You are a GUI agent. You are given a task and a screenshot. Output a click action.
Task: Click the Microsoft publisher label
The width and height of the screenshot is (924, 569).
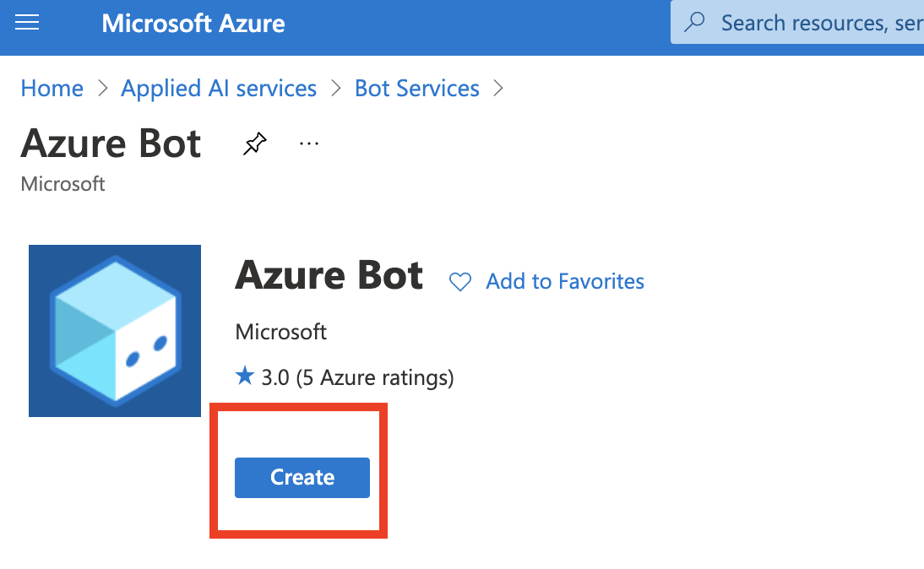coord(280,332)
